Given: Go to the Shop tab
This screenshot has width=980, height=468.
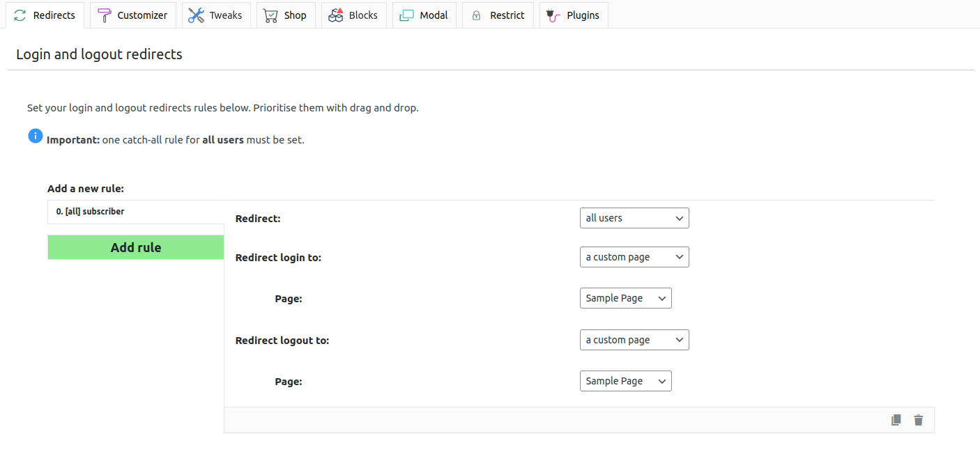Looking at the screenshot, I should (286, 15).
